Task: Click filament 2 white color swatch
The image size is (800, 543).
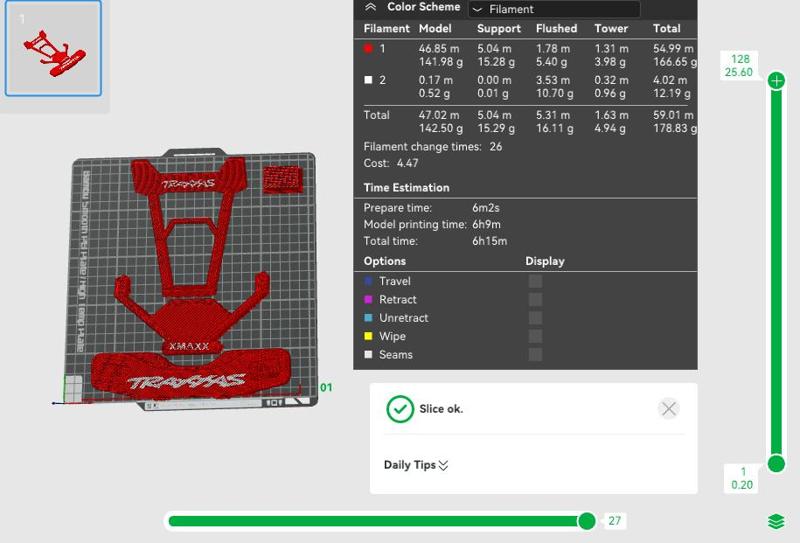Action: point(368,80)
